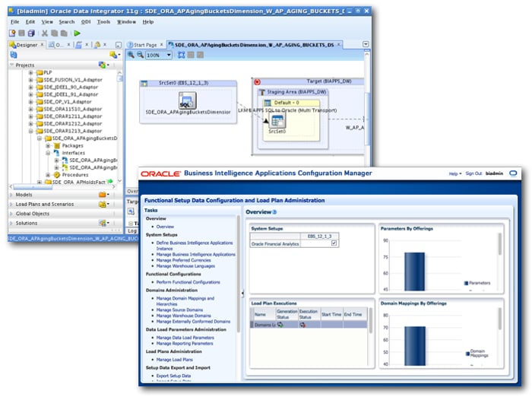The height and width of the screenshot is (397, 532).
Task: Open Manage Data Load Parameters link
Action: [x=185, y=338]
